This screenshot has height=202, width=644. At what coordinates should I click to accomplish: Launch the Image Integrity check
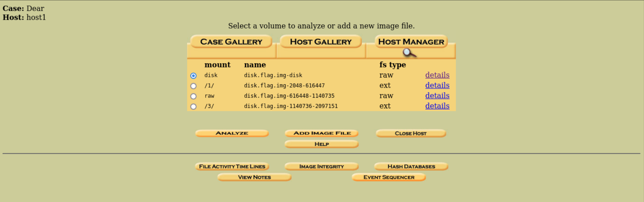(x=322, y=166)
